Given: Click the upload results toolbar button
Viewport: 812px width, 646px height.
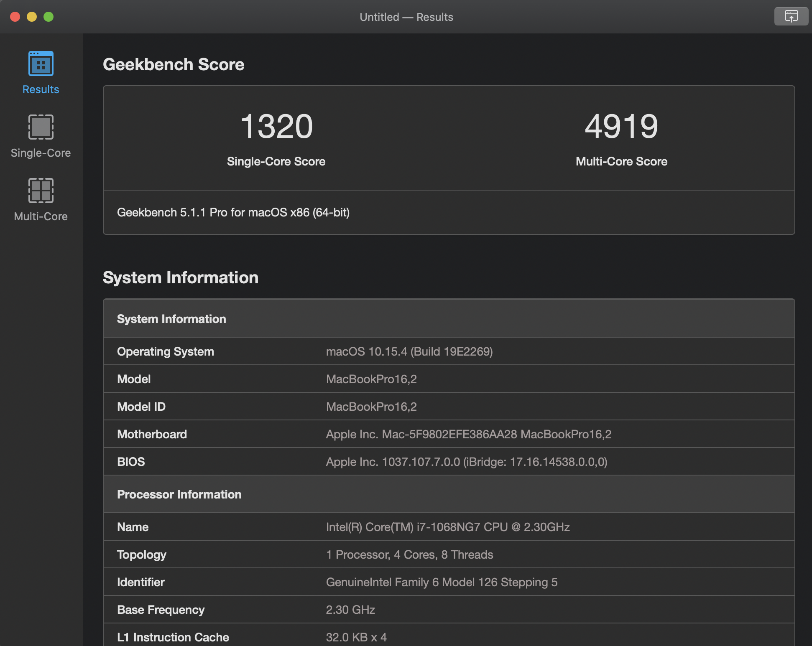Looking at the screenshot, I should (791, 17).
